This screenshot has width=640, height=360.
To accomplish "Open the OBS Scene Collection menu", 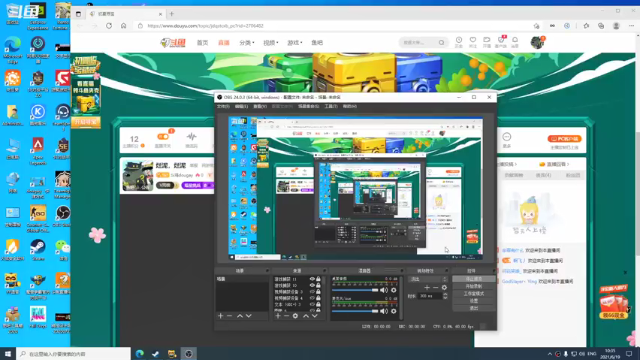I will coord(308,107).
